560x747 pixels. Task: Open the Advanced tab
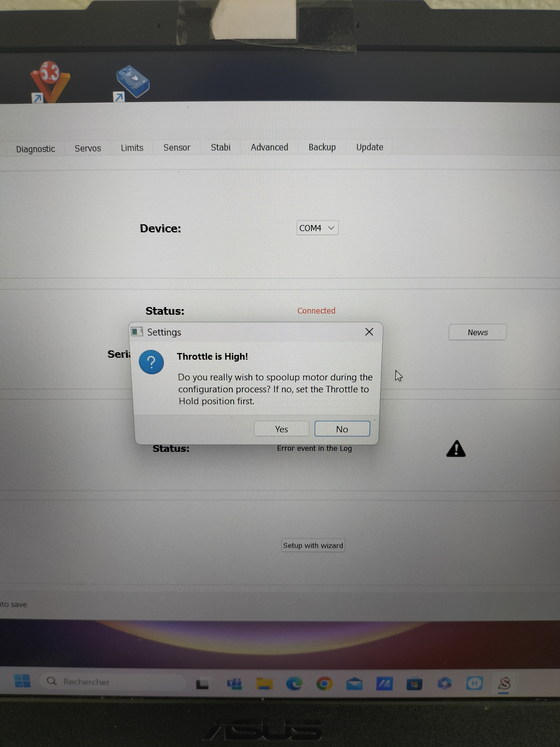[x=269, y=147]
